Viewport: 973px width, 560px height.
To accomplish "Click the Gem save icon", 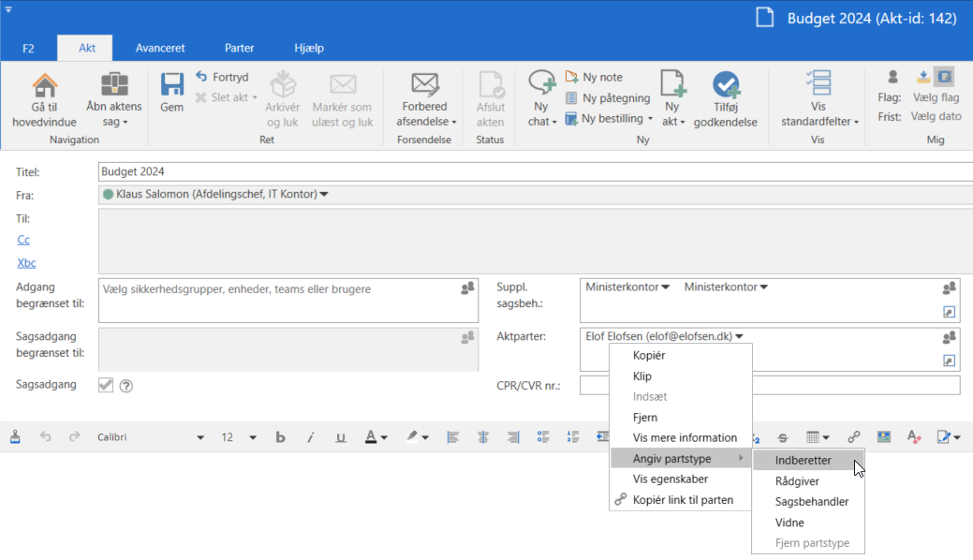I will [171, 86].
